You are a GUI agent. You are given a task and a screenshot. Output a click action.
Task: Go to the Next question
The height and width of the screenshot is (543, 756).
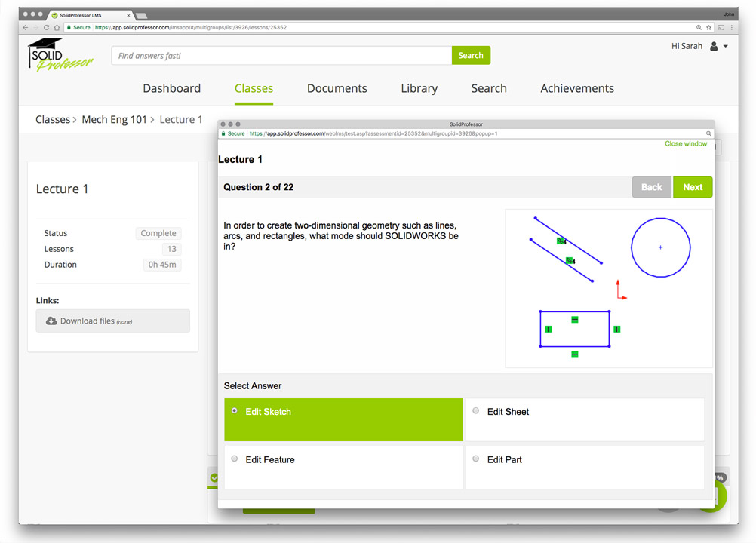click(x=692, y=187)
